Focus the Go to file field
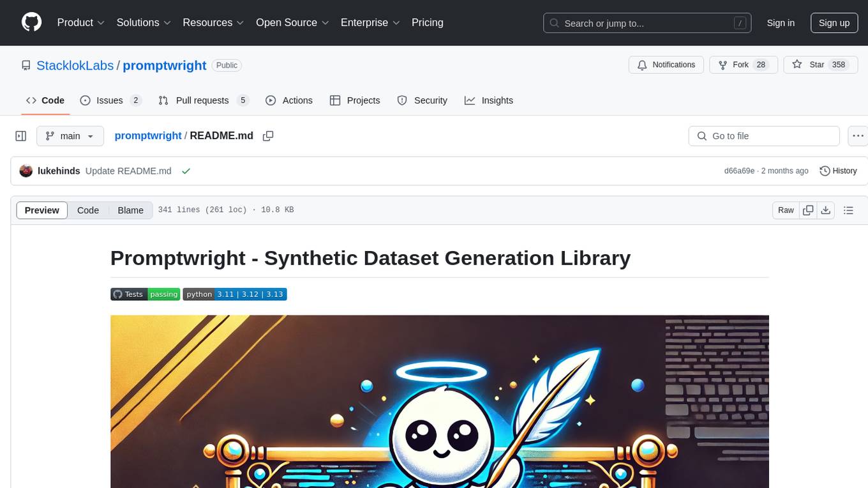The image size is (868, 488). click(x=764, y=136)
